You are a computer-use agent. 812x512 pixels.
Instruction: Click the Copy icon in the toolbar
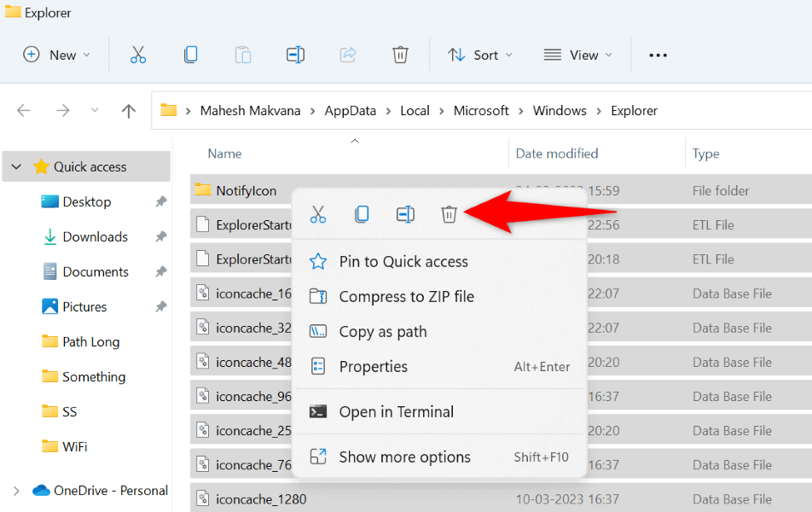click(x=190, y=55)
